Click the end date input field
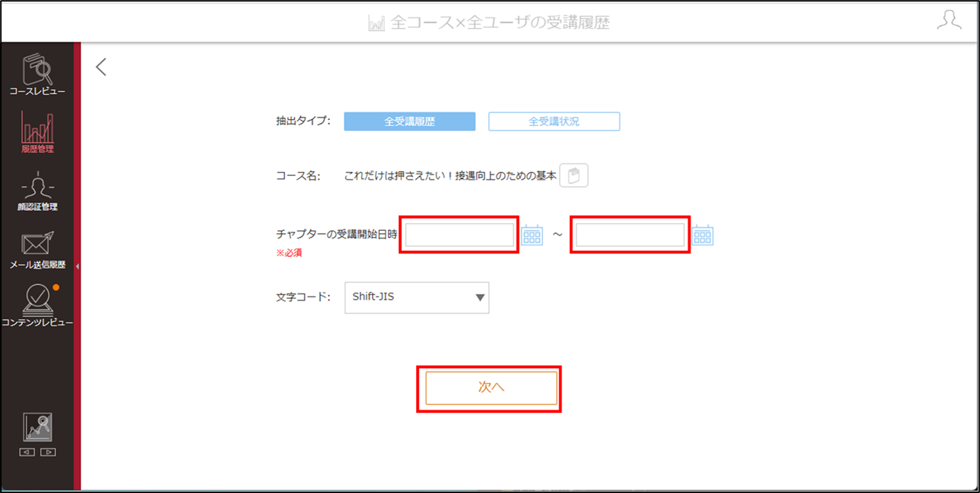This screenshot has height=493, width=980. tap(630, 235)
